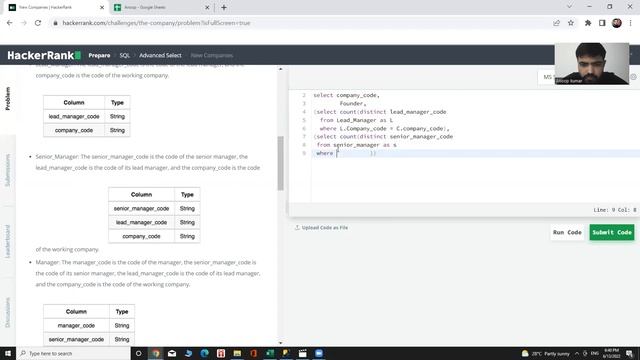This screenshot has width=640, height=360.
Task: Place cursor on editor line 9 after where
Action: pos(338,153)
